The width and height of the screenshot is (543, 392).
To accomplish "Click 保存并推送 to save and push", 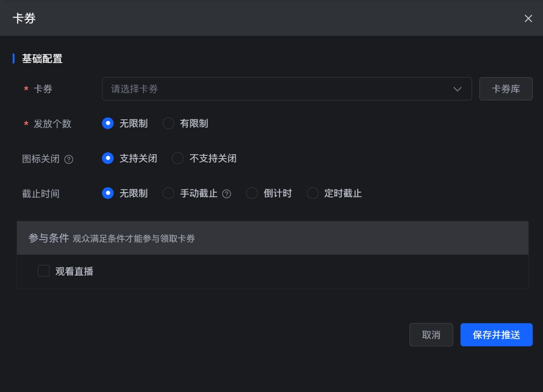I will coord(496,335).
